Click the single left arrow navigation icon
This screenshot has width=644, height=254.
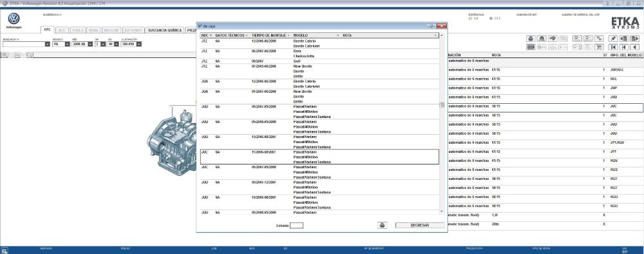[634, 47]
